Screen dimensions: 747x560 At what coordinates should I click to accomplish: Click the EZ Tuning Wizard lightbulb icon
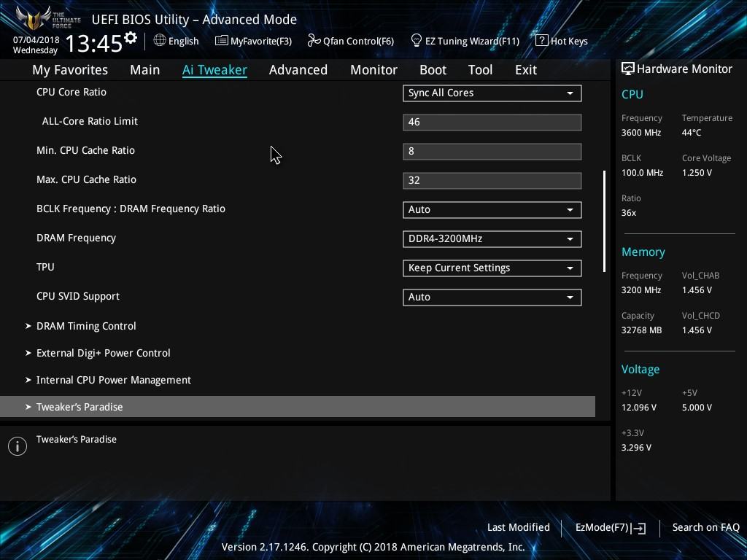pos(417,41)
